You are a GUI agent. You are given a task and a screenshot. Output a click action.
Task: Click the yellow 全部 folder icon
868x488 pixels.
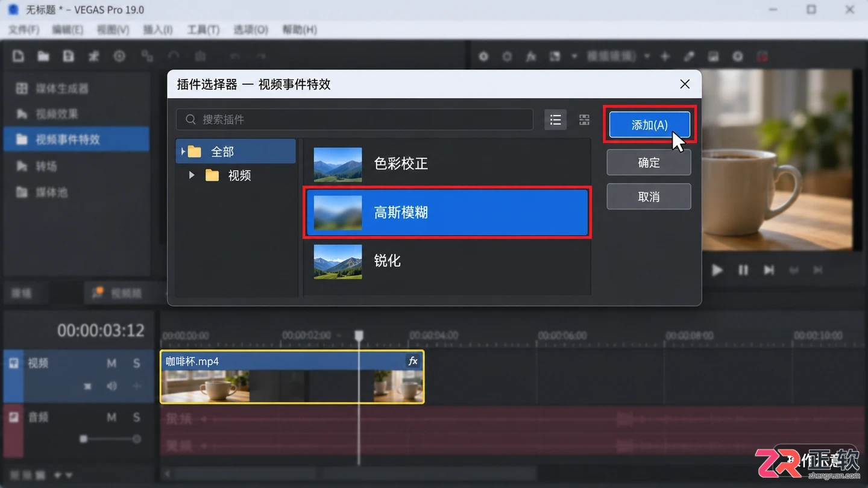194,152
